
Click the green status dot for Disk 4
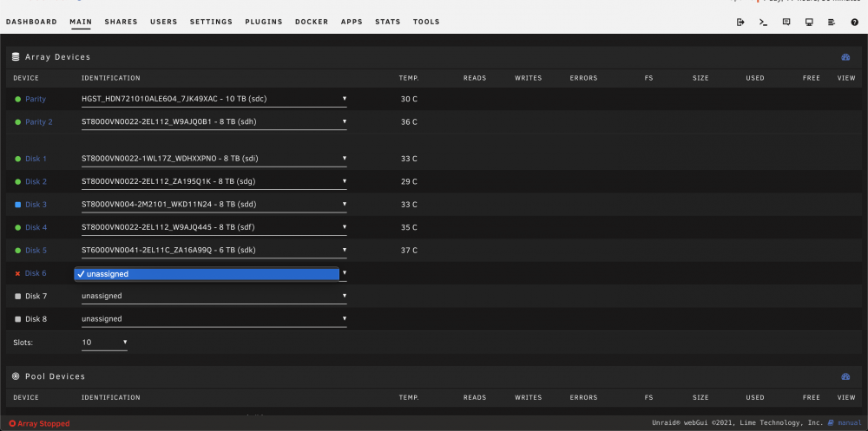17,227
